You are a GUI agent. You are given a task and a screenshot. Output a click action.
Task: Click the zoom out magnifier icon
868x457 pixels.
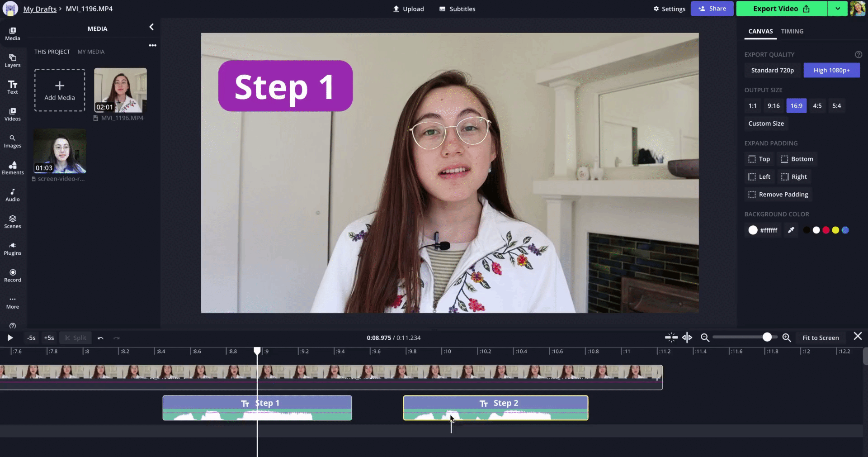[704, 338]
